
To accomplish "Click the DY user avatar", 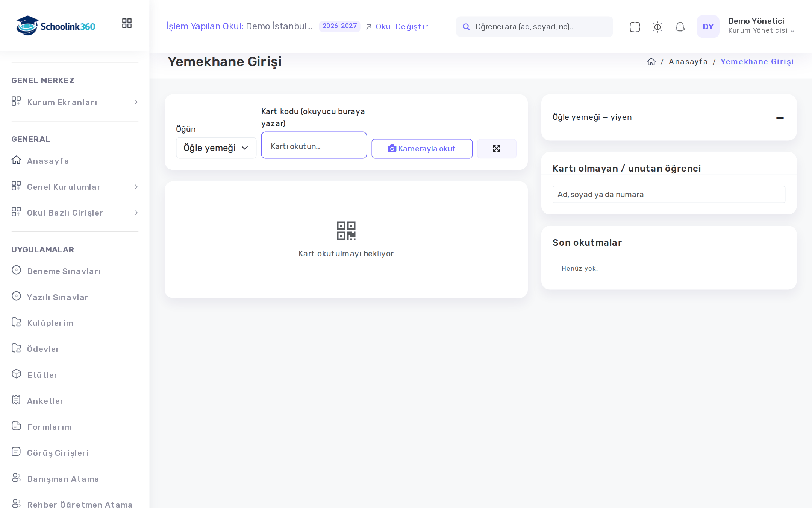I will click(708, 26).
